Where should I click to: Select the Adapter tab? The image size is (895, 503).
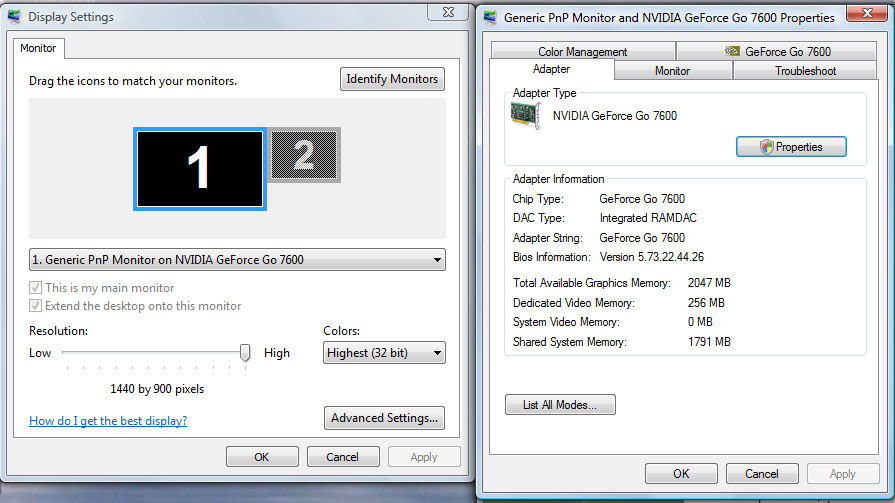(x=551, y=69)
